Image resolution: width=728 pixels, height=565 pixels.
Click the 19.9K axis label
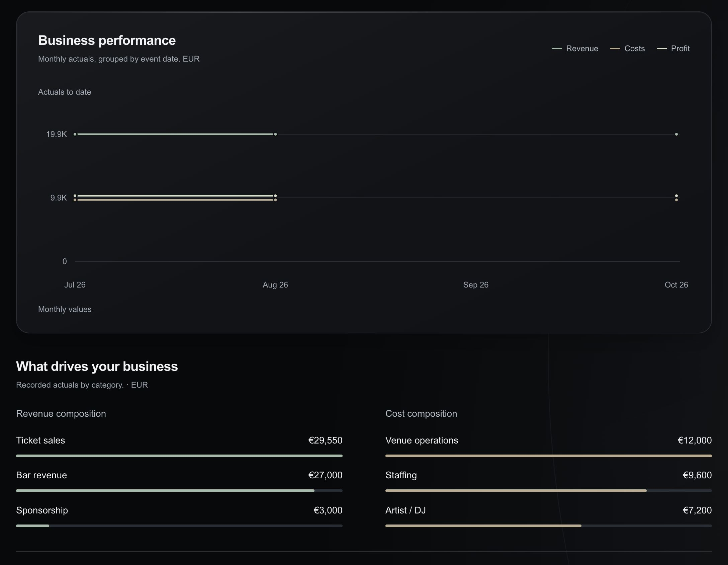(x=57, y=134)
